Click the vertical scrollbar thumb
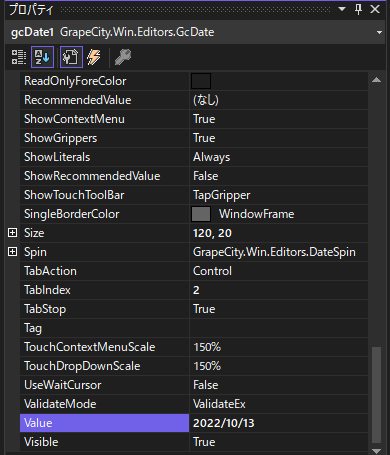 pyautogui.click(x=376, y=395)
